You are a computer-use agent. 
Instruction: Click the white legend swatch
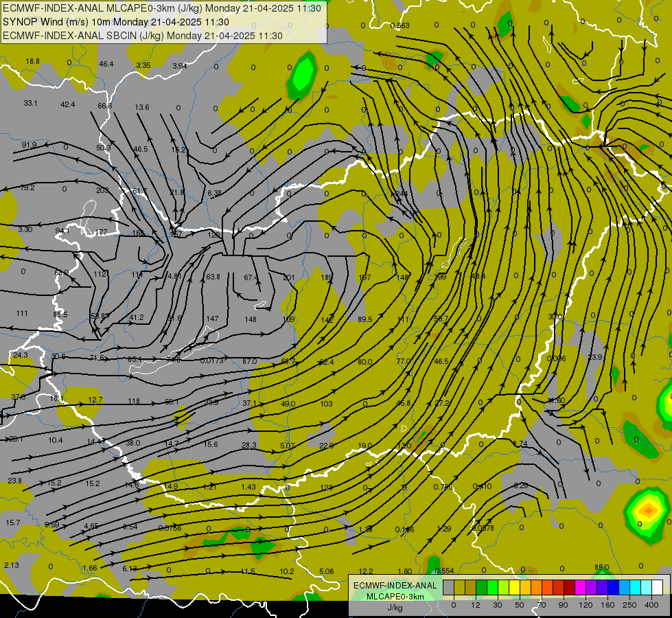click(x=657, y=588)
